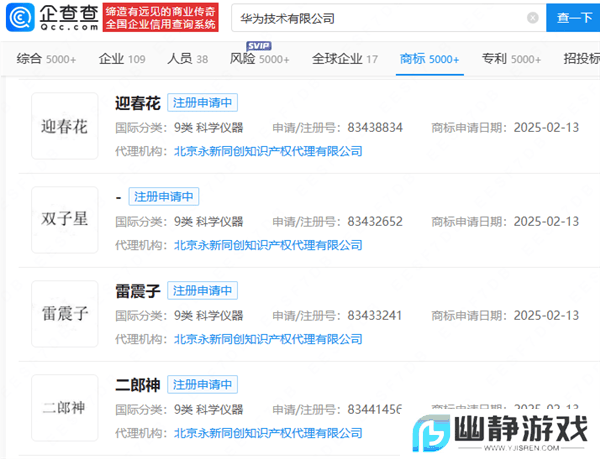Click 9类 科学仪器 in the 迎春花 row
600x459 pixels.
tap(209, 127)
